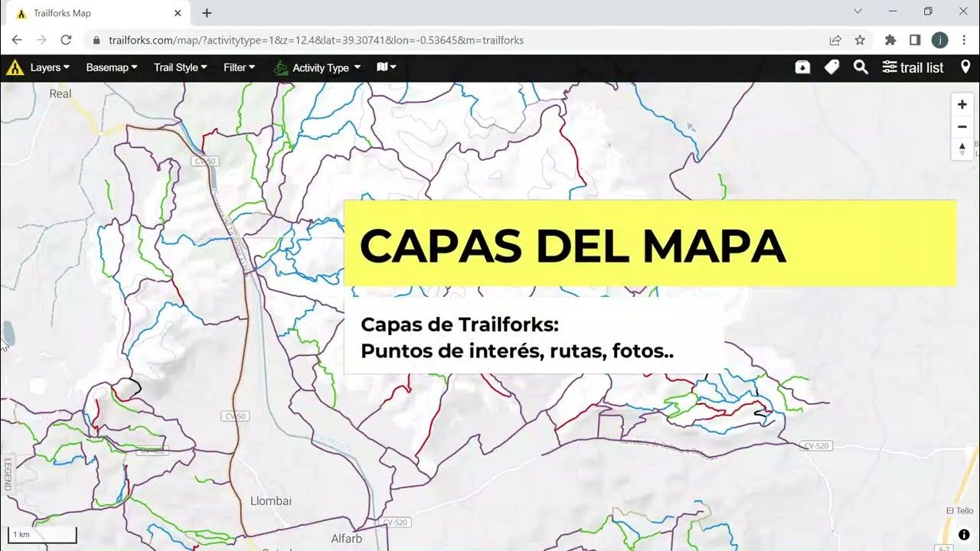
Task: Click the tag icon in toolbar
Action: pyautogui.click(x=831, y=67)
